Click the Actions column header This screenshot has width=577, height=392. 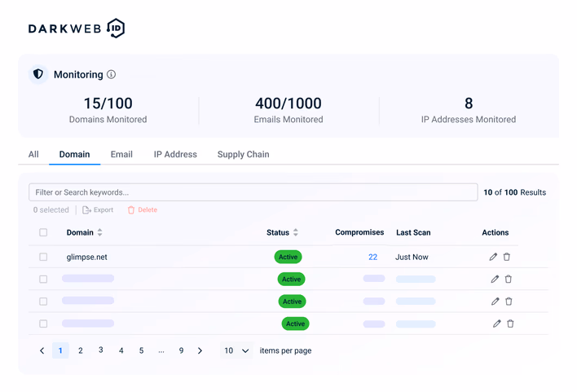tap(496, 232)
